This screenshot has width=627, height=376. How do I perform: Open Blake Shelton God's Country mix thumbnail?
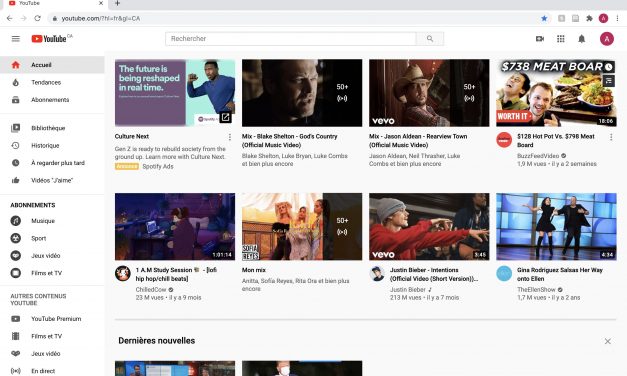tap(302, 93)
